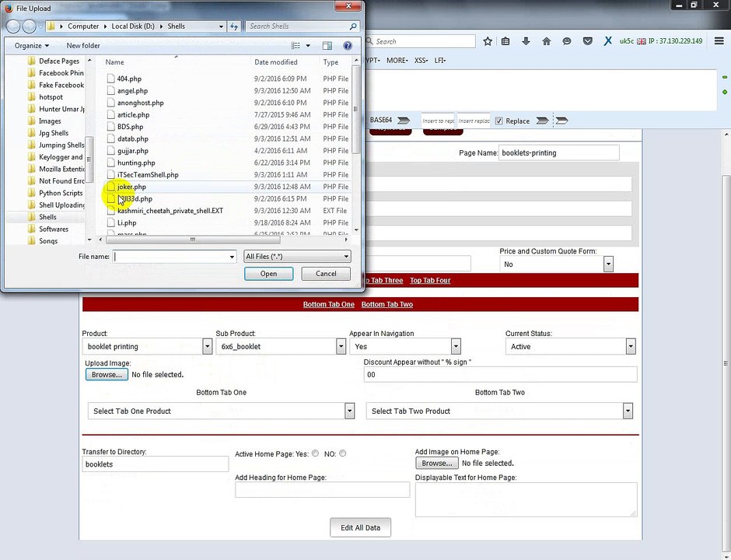Open the XSS menu in HackBar

[421, 61]
